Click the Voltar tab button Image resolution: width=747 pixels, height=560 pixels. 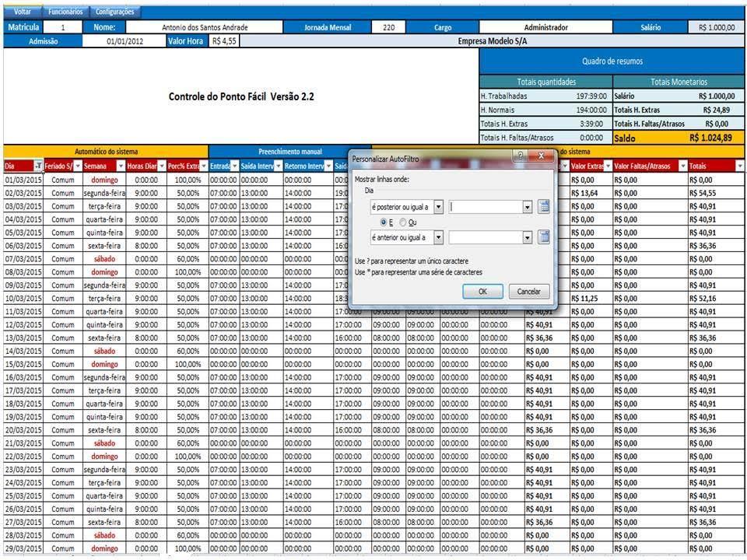23,12
